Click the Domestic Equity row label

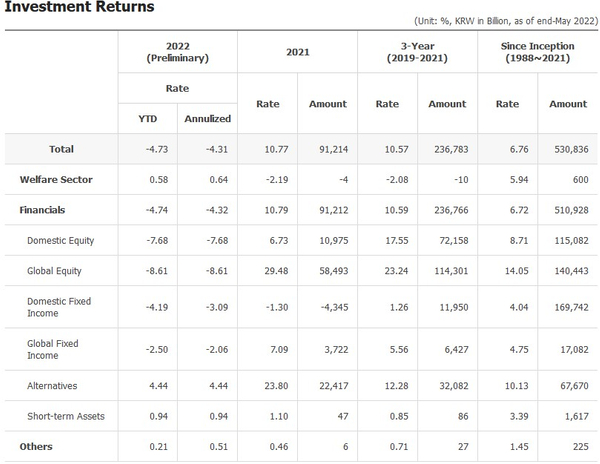(62, 241)
